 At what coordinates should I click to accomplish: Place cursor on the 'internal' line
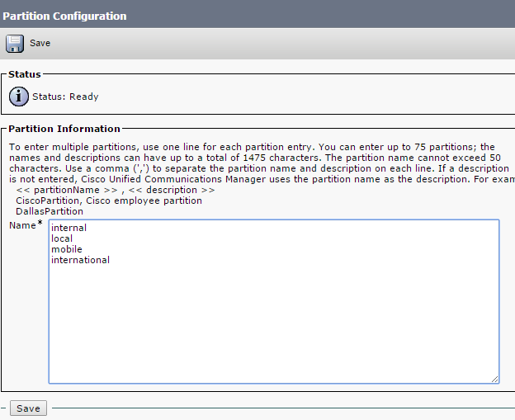(69, 228)
